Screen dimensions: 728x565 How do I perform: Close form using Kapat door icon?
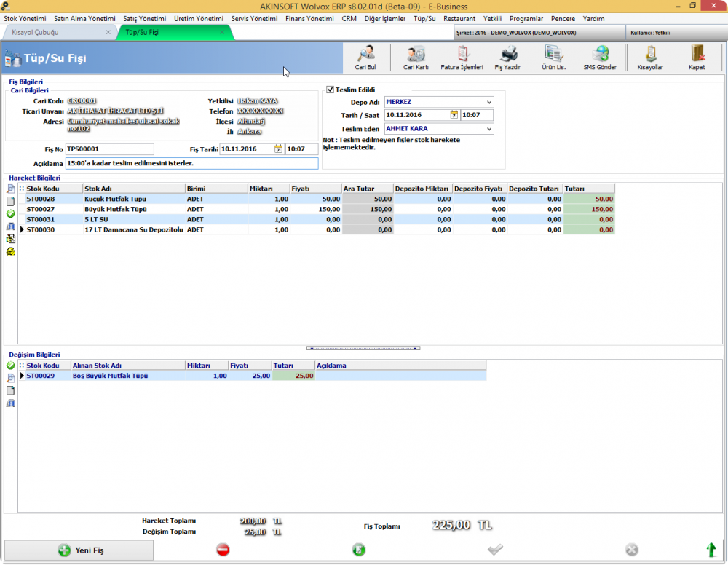pyautogui.click(x=697, y=58)
